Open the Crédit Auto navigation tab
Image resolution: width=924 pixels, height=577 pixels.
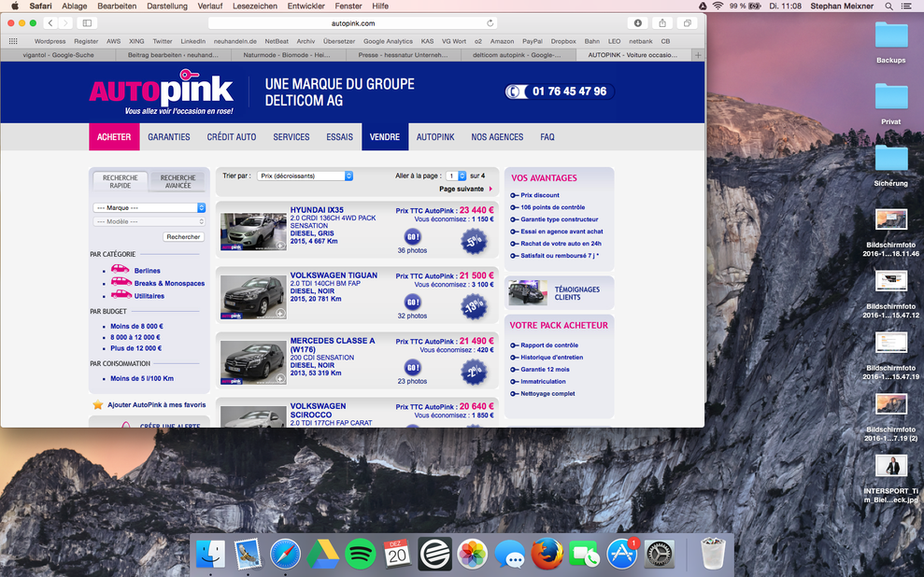tap(232, 137)
